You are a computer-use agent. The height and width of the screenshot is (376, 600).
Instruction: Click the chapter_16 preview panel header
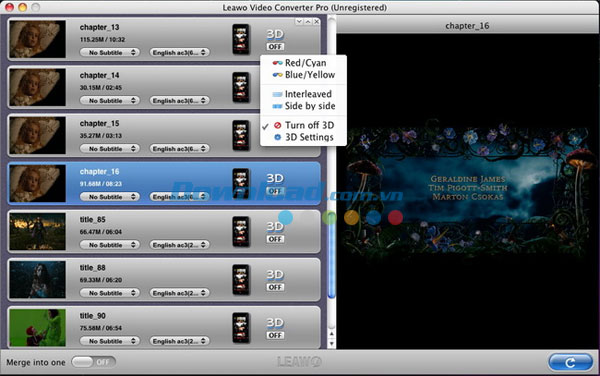(x=468, y=26)
